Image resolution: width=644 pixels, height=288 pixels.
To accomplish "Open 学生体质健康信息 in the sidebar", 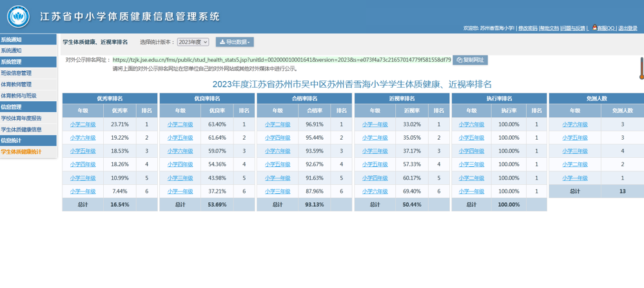I will tap(28, 130).
